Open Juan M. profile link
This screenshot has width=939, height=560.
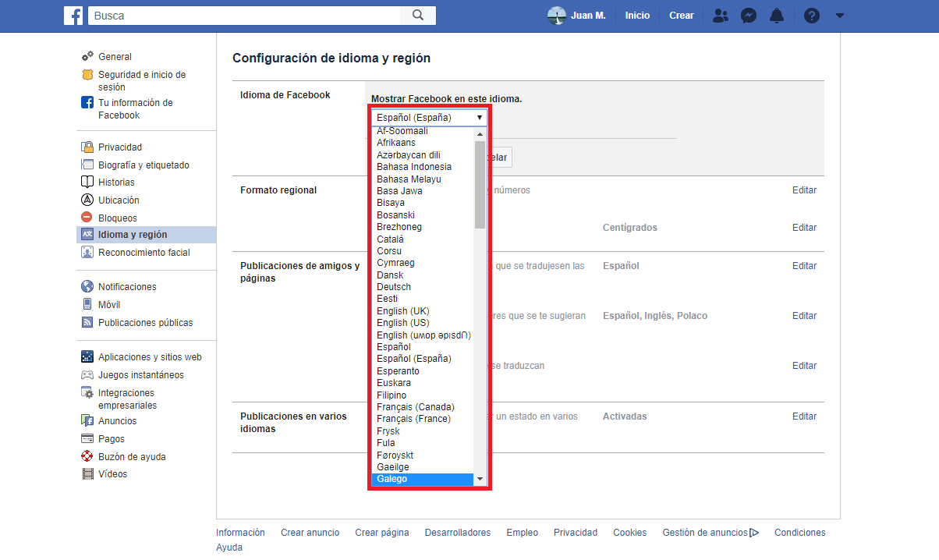coord(588,16)
